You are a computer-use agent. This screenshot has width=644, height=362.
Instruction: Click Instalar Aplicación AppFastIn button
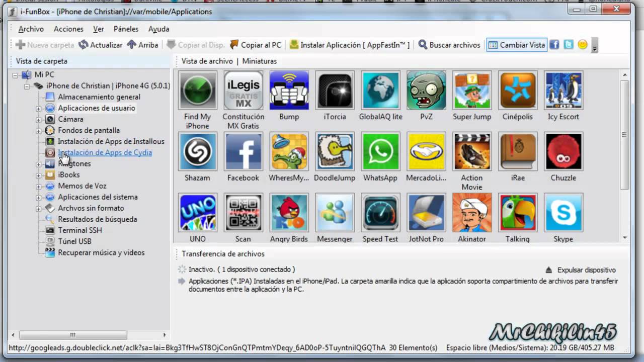(349, 45)
